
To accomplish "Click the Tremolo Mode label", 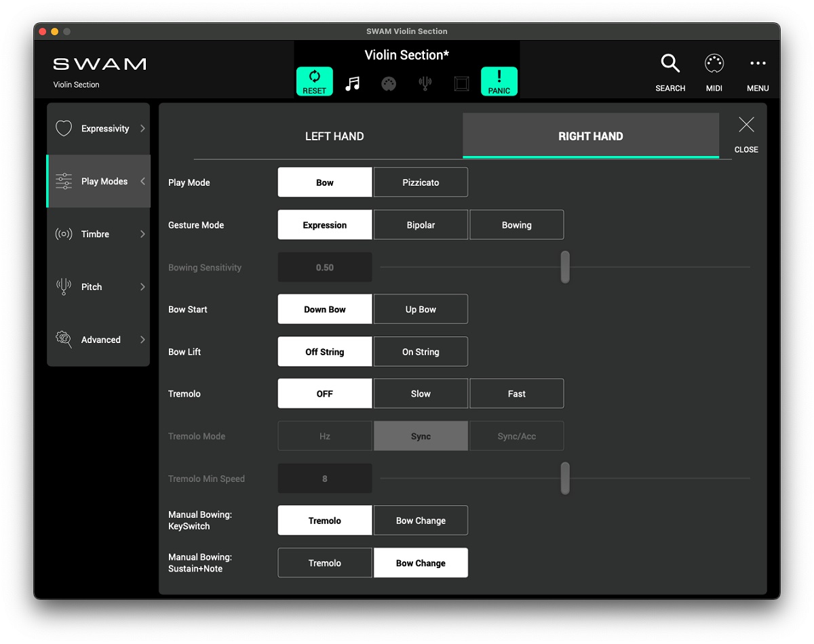I will tap(197, 436).
